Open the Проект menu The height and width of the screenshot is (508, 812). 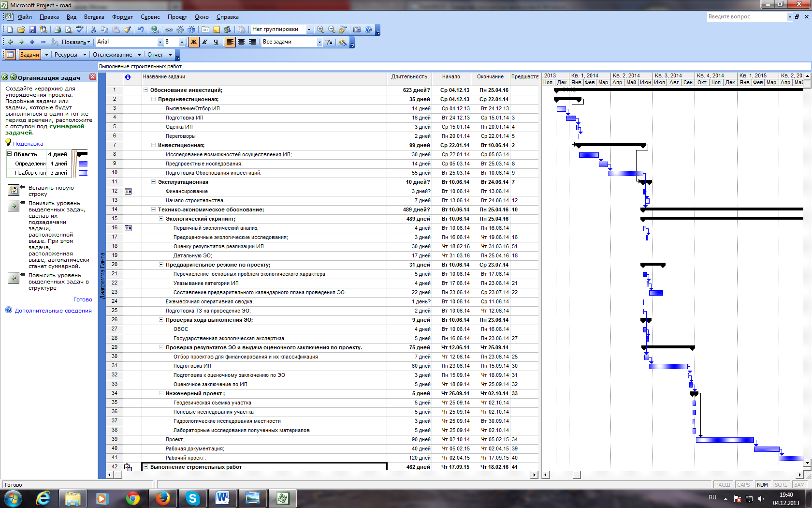[x=177, y=17]
